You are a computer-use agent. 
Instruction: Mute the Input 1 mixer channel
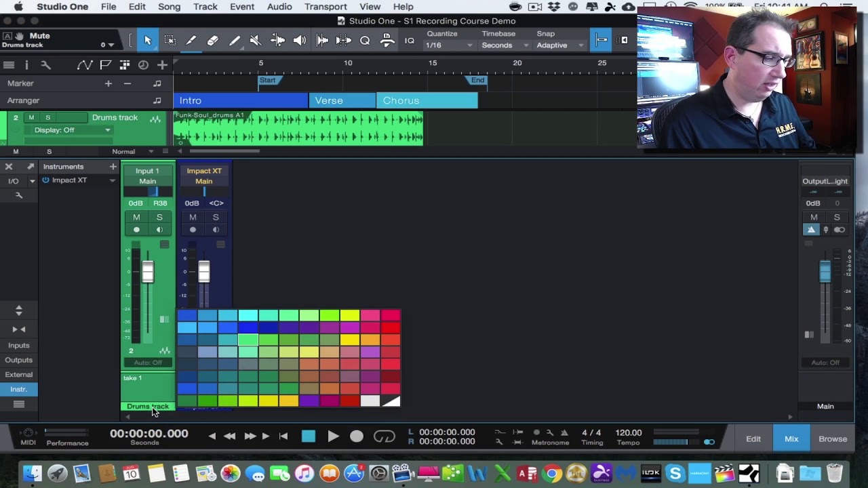click(x=136, y=218)
